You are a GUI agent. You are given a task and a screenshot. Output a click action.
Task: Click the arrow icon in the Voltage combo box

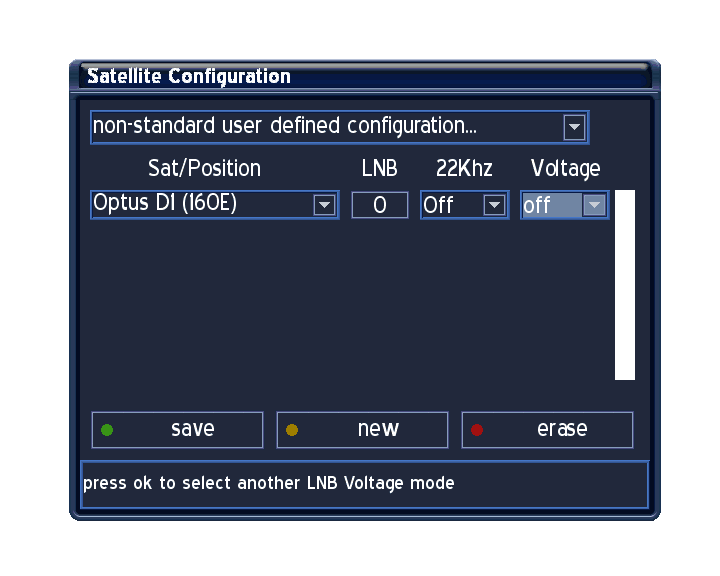594,205
